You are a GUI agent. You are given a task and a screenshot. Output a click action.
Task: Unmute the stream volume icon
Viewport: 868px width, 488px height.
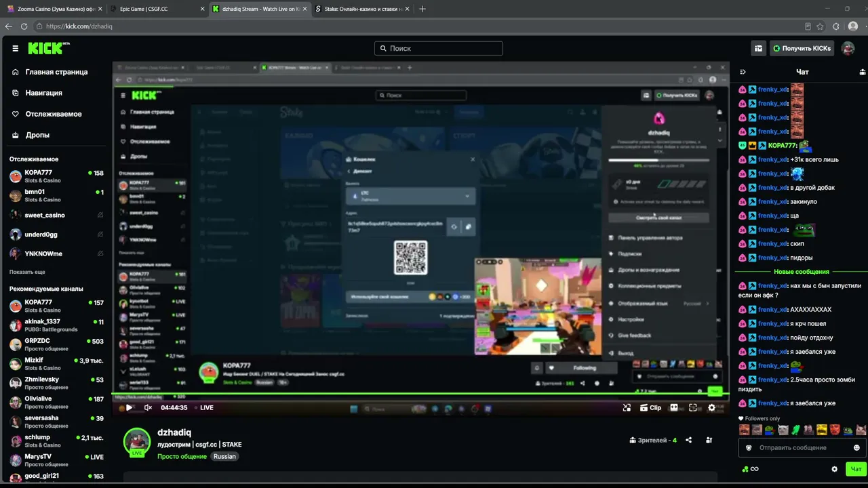pos(148,407)
